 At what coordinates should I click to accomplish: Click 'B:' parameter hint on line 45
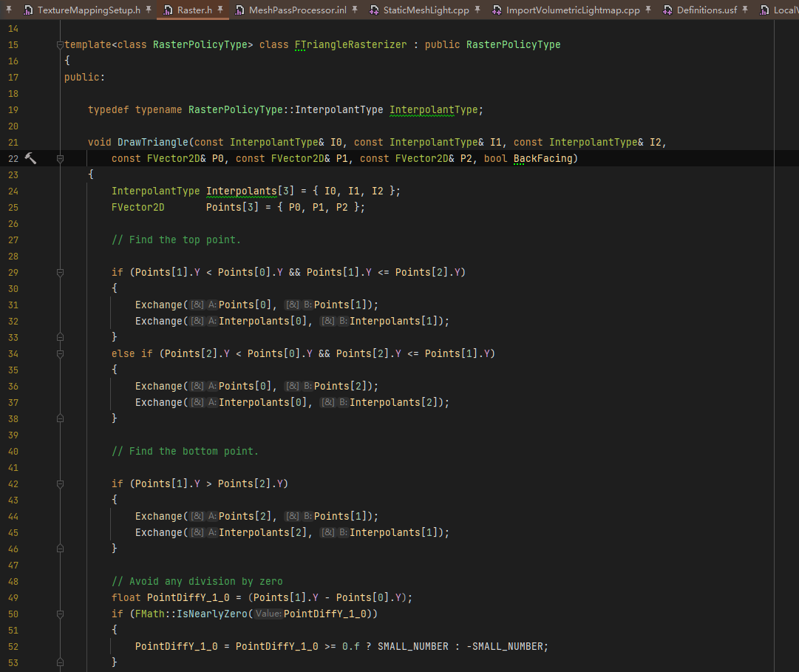(x=343, y=532)
